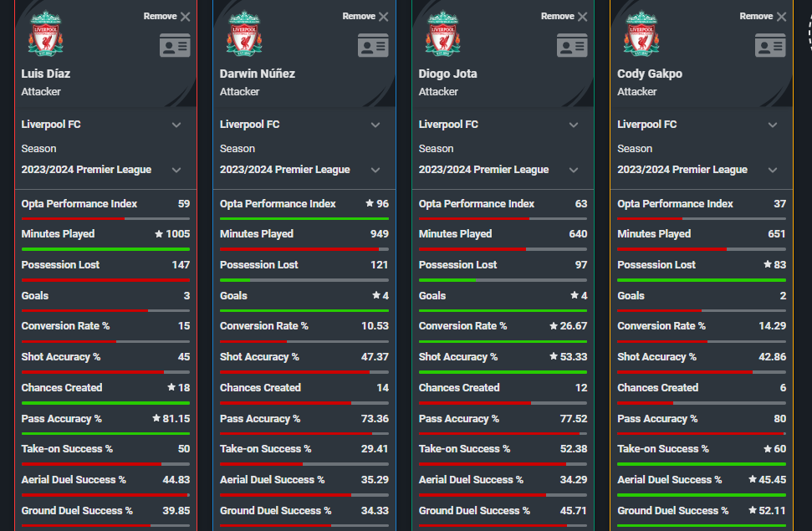Open season dropdown under Darwin Núñez
Image resolution: width=812 pixels, height=531 pixels.
click(375, 170)
